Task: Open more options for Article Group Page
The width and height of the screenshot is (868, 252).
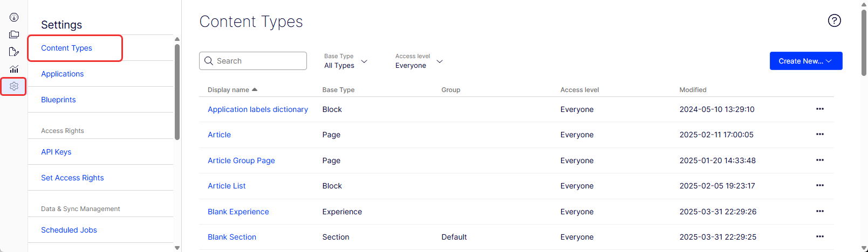Action: [x=819, y=160]
